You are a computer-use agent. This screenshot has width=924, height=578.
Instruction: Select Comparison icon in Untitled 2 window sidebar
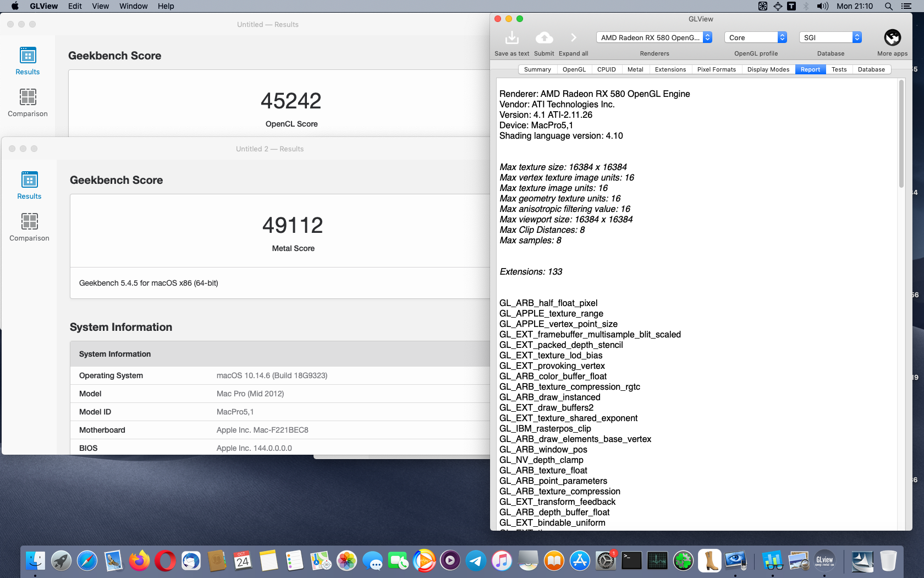pos(29,221)
